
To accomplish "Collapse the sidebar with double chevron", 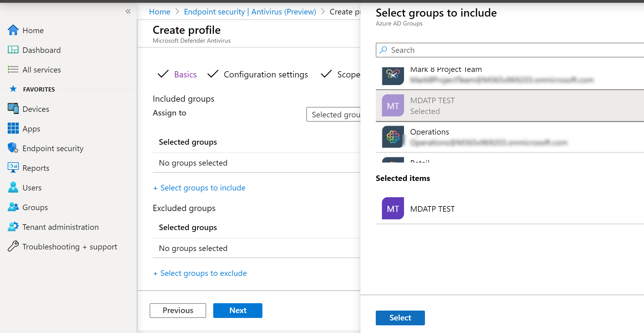I will [x=128, y=12].
